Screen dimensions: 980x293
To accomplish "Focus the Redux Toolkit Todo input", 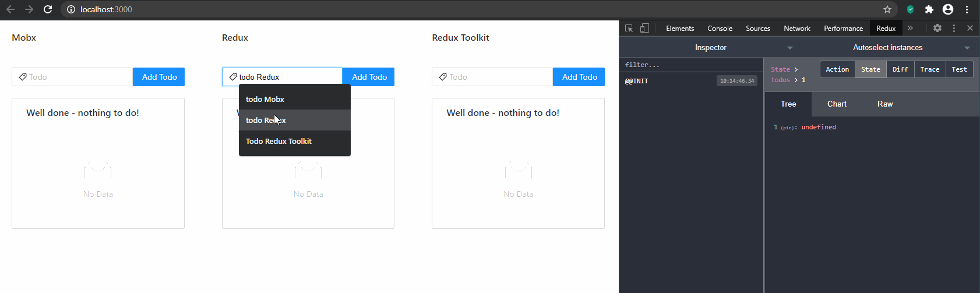I will [x=492, y=77].
